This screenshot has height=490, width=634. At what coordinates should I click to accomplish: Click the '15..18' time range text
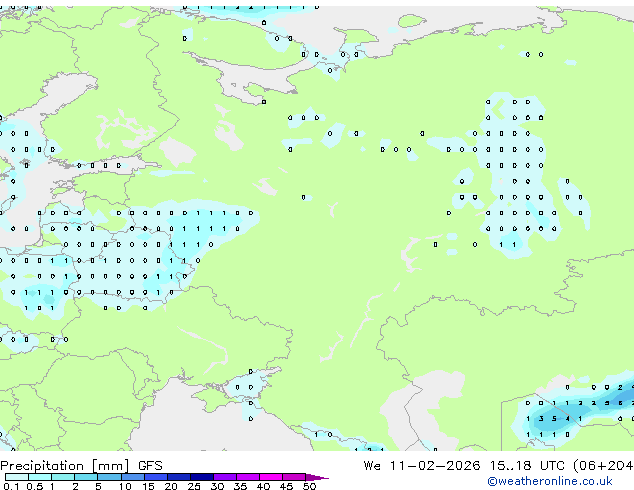(x=511, y=466)
